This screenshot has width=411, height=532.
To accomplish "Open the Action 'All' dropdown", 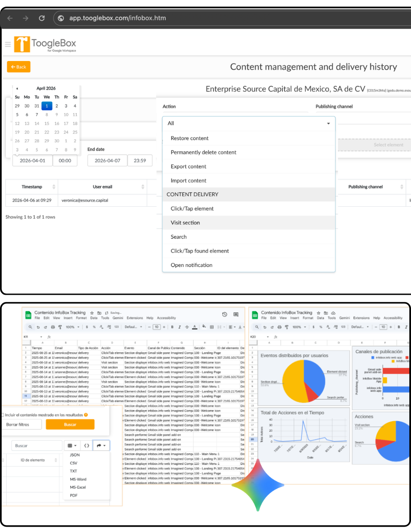I will coord(249,123).
